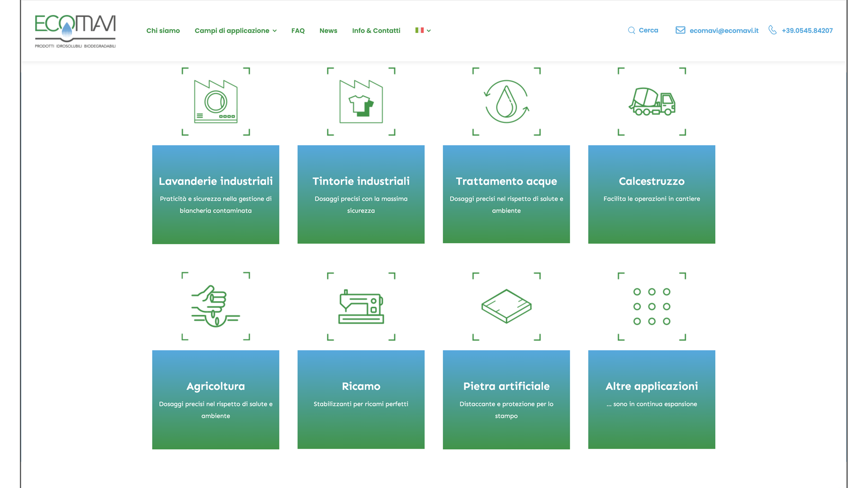Click the sewing machine icon

(361, 306)
